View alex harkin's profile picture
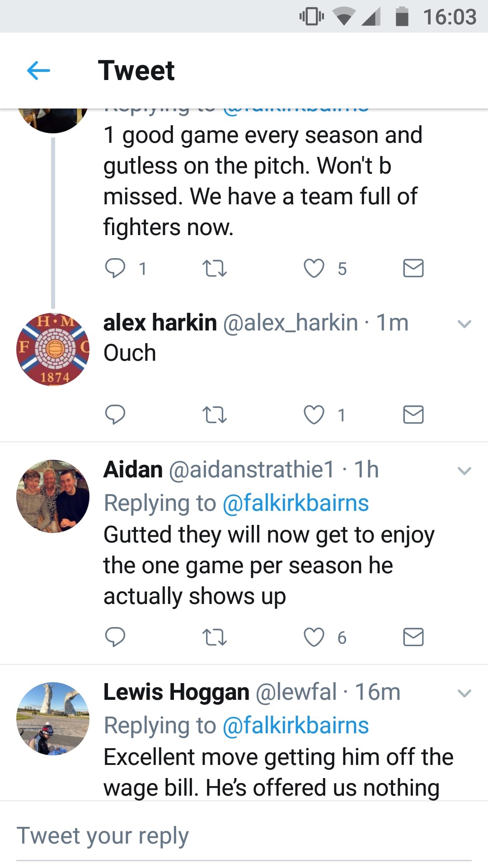 53,349
